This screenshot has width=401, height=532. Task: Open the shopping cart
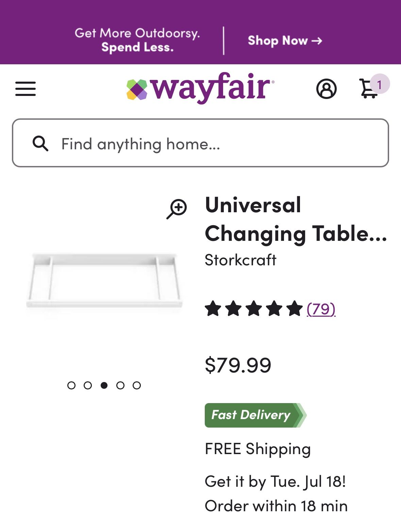tap(369, 88)
